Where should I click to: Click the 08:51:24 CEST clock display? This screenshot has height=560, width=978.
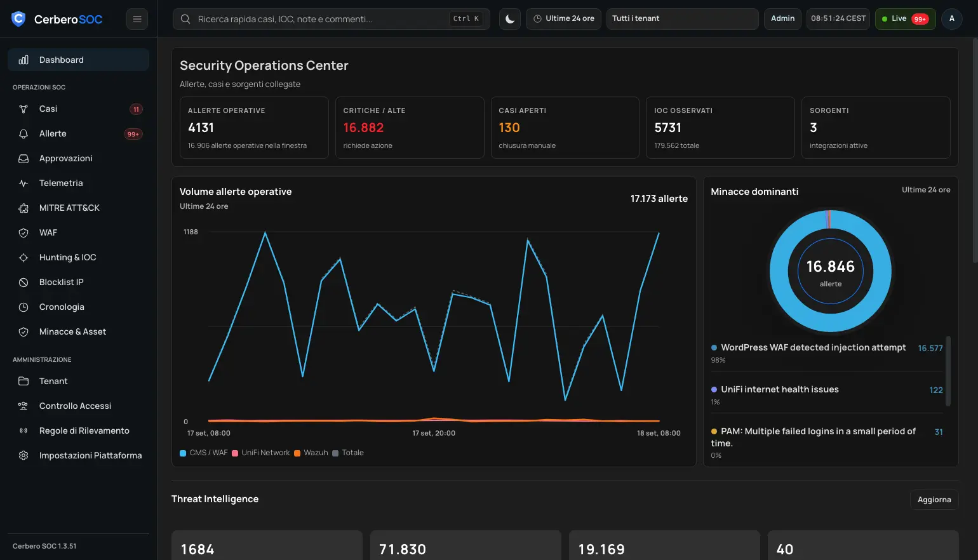838,19
